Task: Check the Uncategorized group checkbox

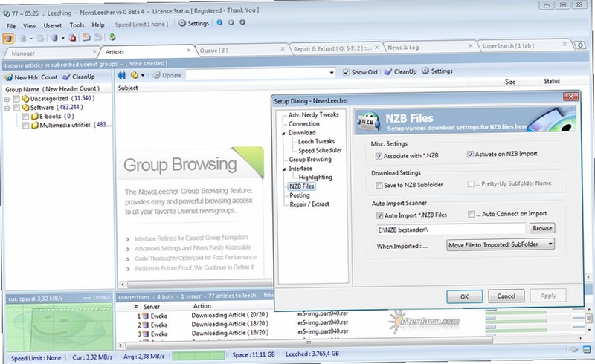Action: [x=16, y=99]
